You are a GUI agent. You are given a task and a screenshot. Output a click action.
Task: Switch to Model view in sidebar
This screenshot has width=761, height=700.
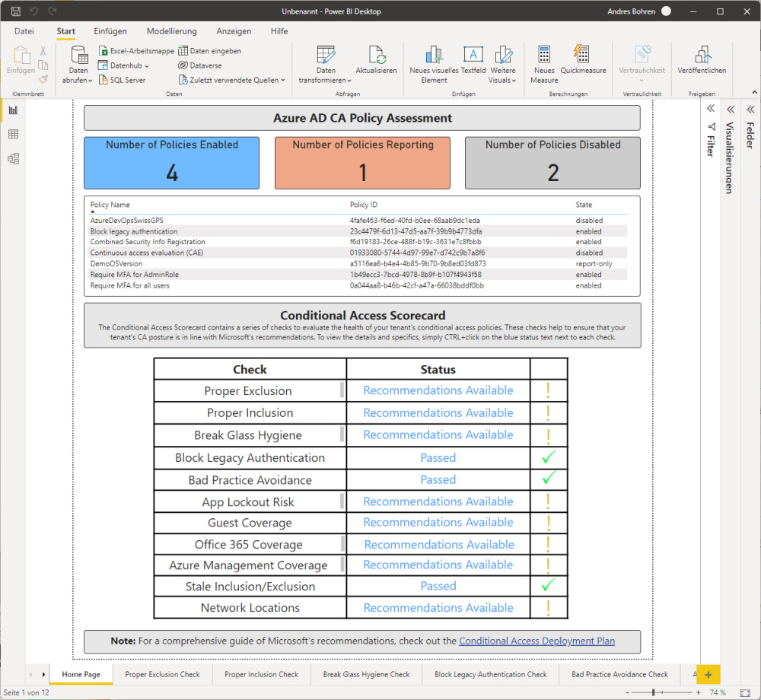pos(14,158)
